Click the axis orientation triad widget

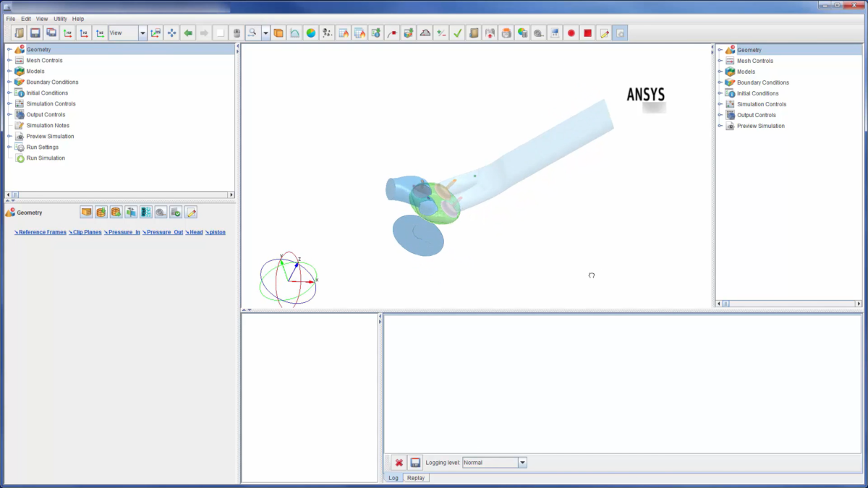point(289,279)
